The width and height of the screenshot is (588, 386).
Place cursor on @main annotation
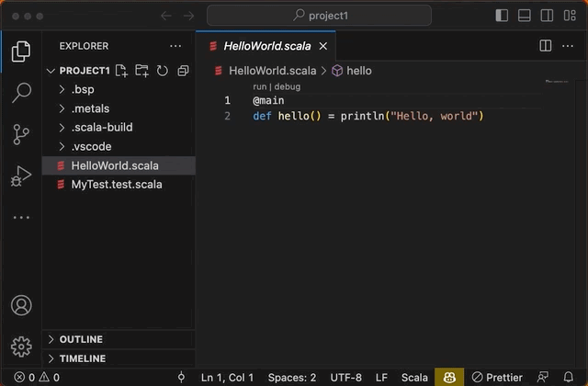point(268,100)
